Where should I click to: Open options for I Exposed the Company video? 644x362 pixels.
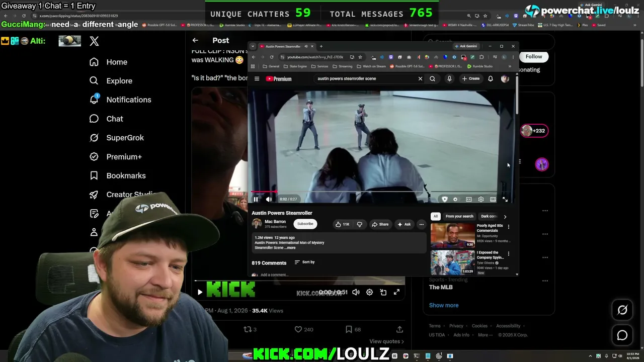tap(508, 254)
